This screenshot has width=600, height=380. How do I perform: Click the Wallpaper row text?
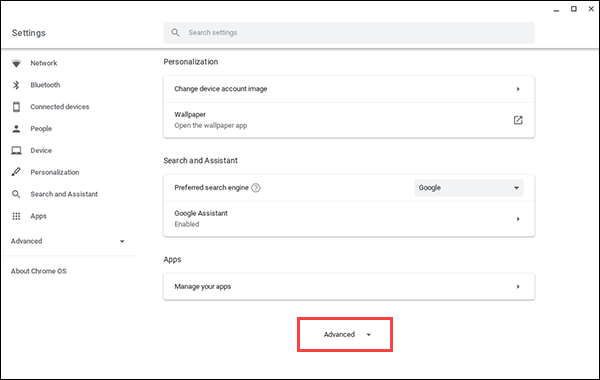[x=190, y=114]
